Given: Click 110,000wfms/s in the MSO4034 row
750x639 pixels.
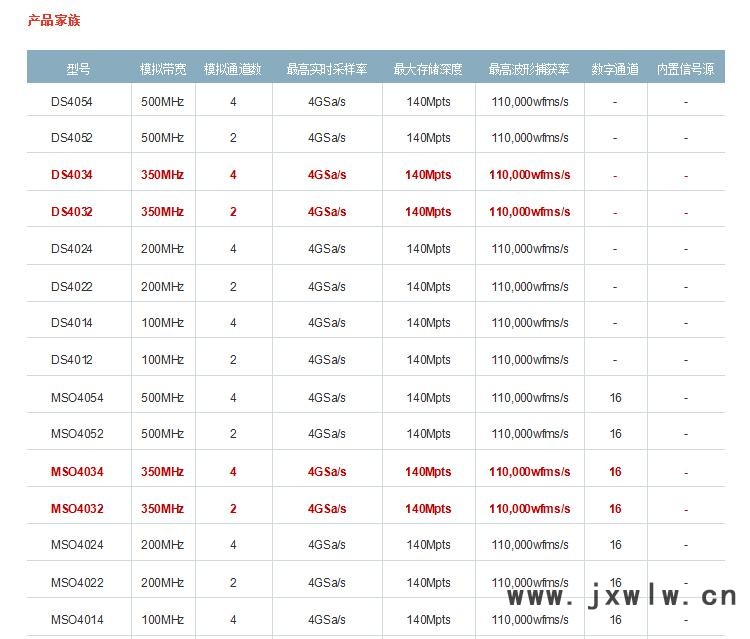Looking at the screenshot, I should (529, 472).
